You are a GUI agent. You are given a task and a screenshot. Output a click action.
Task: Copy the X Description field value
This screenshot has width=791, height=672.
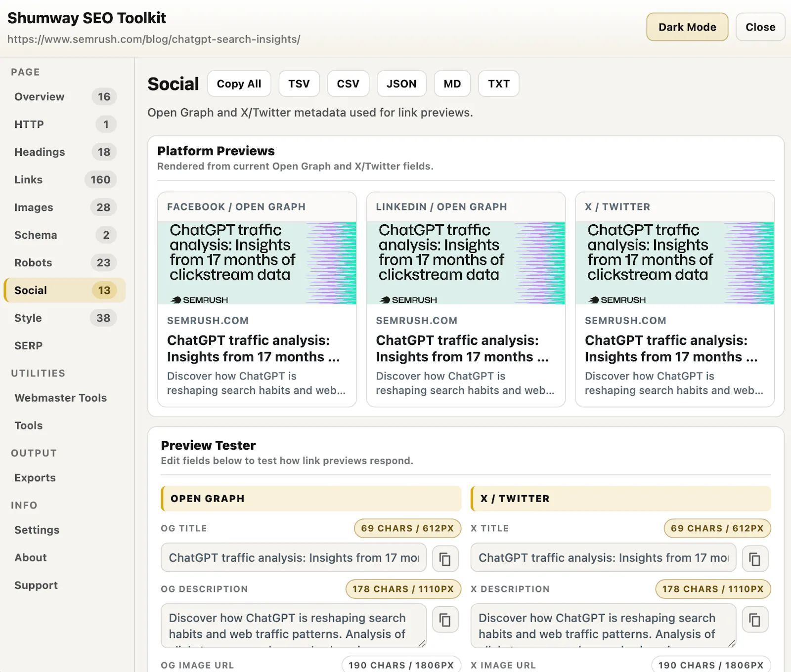tap(755, 620)
